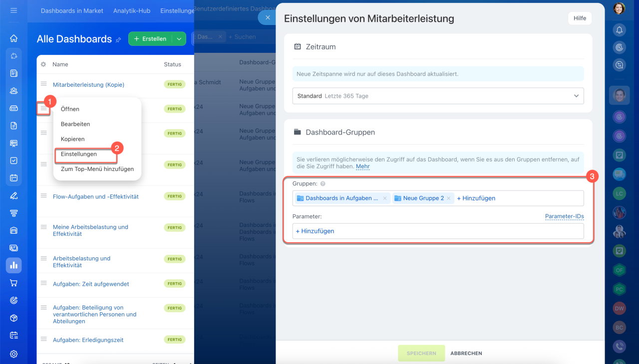Open the row menu icon for Meine Arbeitsbelastung und Effektivität
This screenshot has height=364, width=639.
[44, 226]
